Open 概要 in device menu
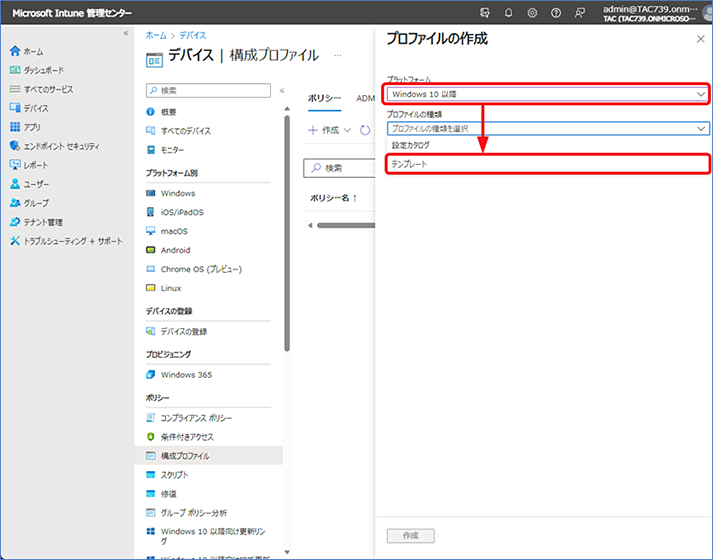The image size is (713, 560). pyautogui.click(x=161, y=112)
